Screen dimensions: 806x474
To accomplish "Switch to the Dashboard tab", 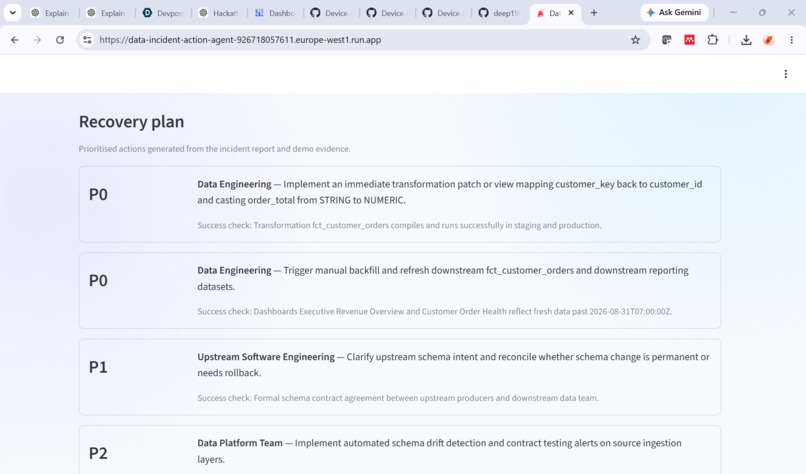I will point(274,13).
